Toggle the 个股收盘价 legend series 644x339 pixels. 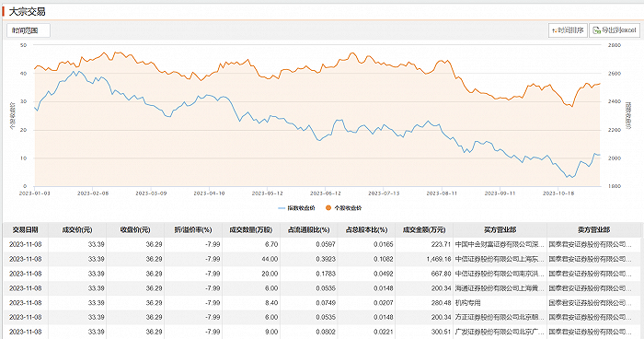pyautogui.click(x=344, y=208)
